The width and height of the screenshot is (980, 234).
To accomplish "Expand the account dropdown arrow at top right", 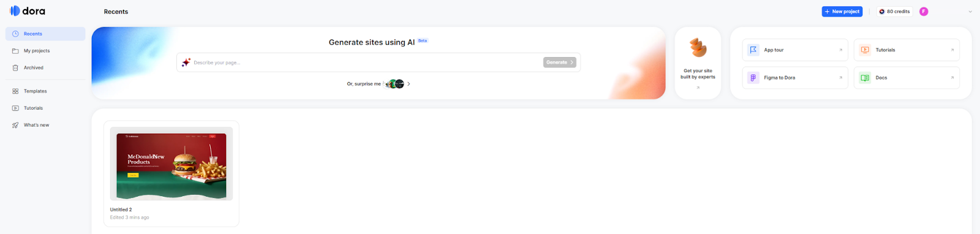I will click(970, 12).
